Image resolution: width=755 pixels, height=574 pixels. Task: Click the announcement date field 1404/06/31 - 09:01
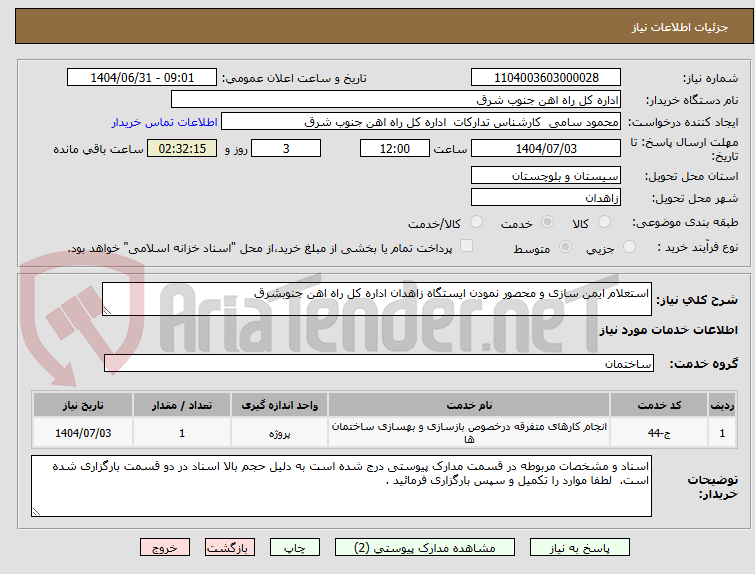coord(142,78)
